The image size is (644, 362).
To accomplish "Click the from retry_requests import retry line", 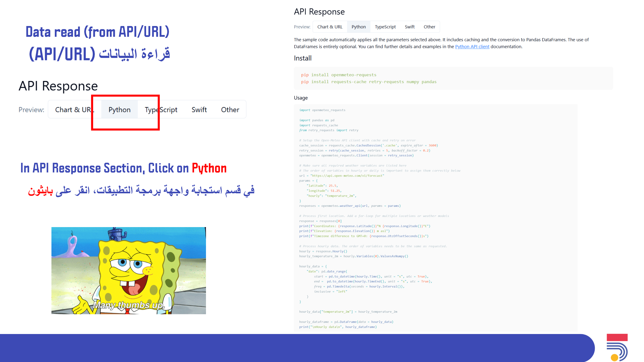I will tap(329, 130).
